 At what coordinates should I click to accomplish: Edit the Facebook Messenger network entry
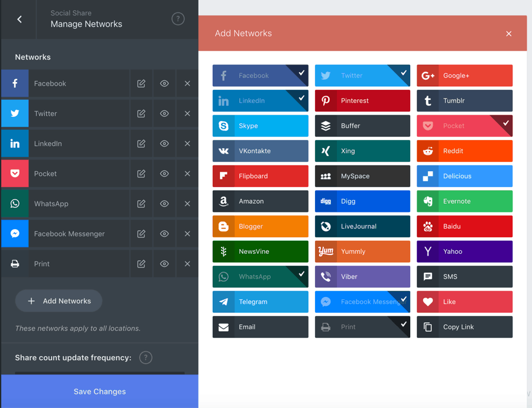(141, 234)
